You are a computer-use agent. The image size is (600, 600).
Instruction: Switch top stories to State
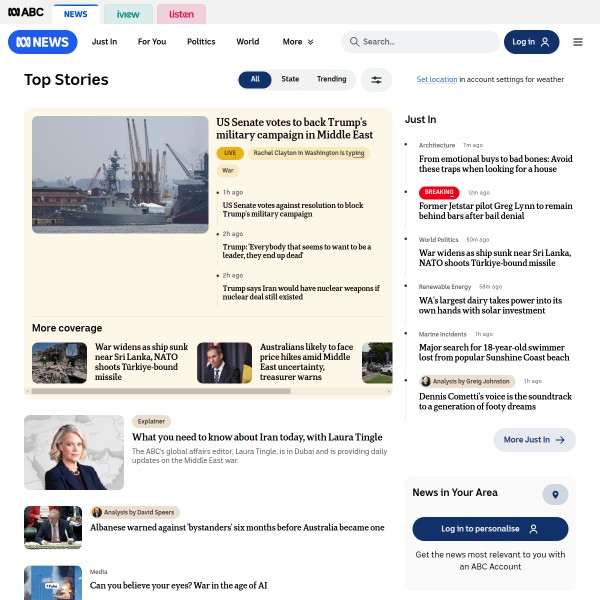(290, 80)
